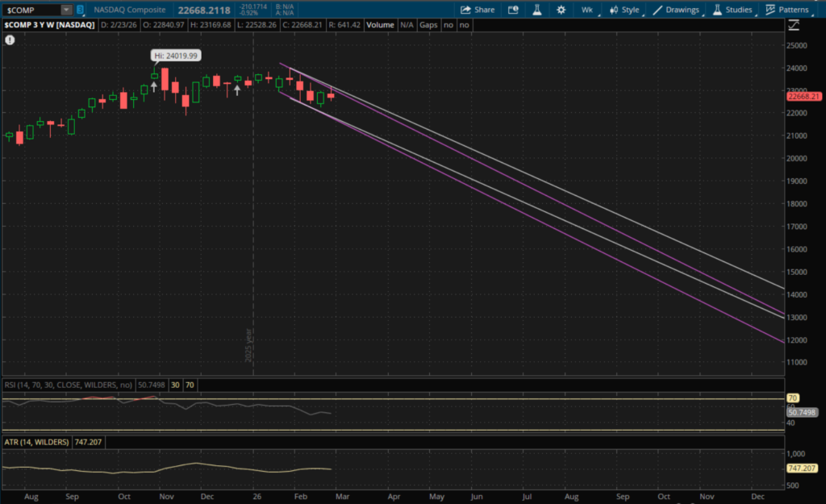Click the up arrow marker under October high
Viewport: 826px width, 504px height.
pos(153,86)
